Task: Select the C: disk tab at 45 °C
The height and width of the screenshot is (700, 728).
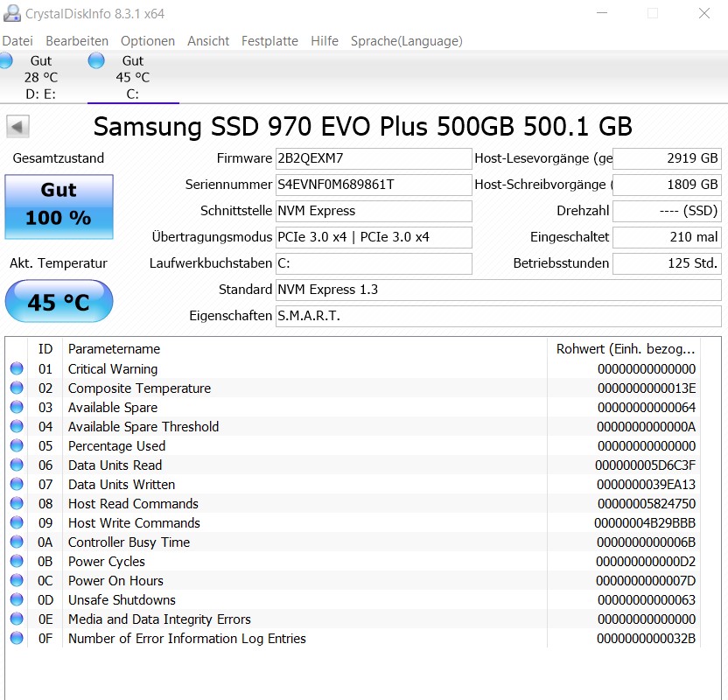Action: coord(133,77)
